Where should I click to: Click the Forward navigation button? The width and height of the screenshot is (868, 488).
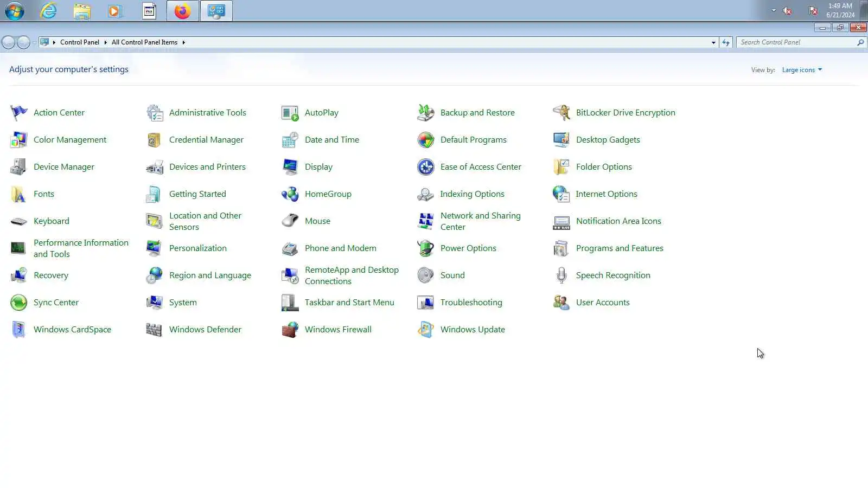coord(23,42)
